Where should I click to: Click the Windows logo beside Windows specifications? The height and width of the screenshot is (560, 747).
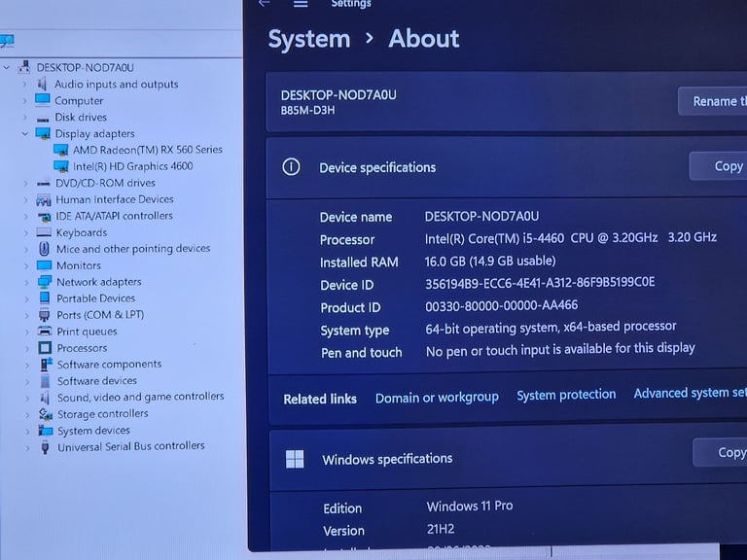295,460
